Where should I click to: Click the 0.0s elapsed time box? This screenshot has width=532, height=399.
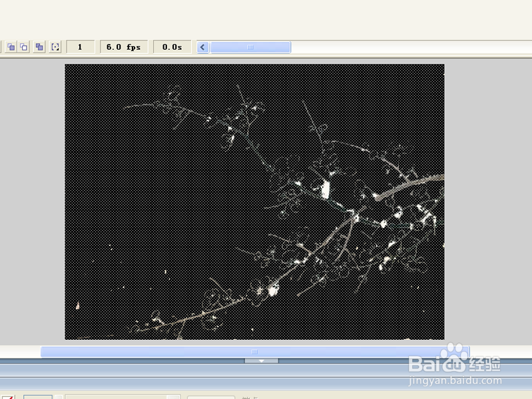172,47
